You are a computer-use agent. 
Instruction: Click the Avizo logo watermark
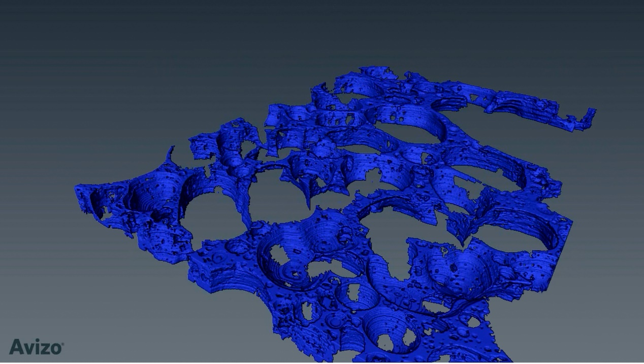click(x=36, y=347)
